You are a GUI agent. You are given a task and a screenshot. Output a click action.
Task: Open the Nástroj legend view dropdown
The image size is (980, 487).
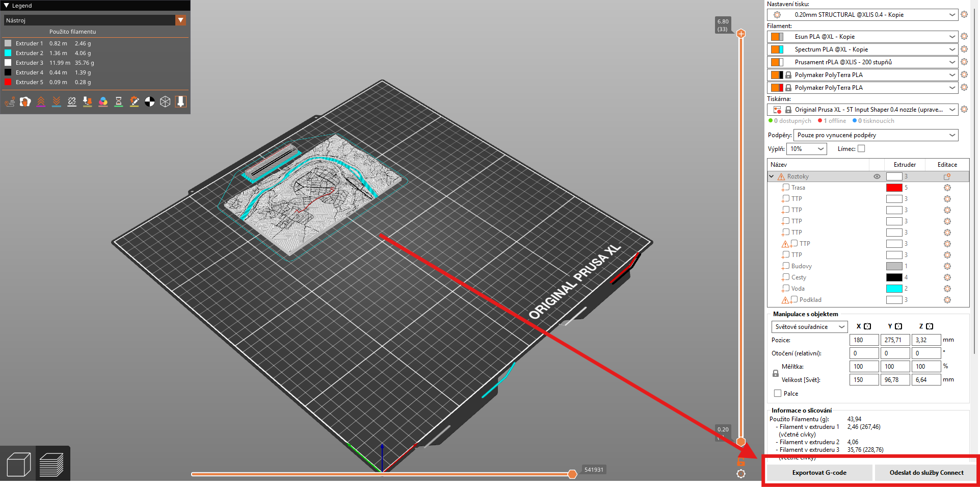180,20
